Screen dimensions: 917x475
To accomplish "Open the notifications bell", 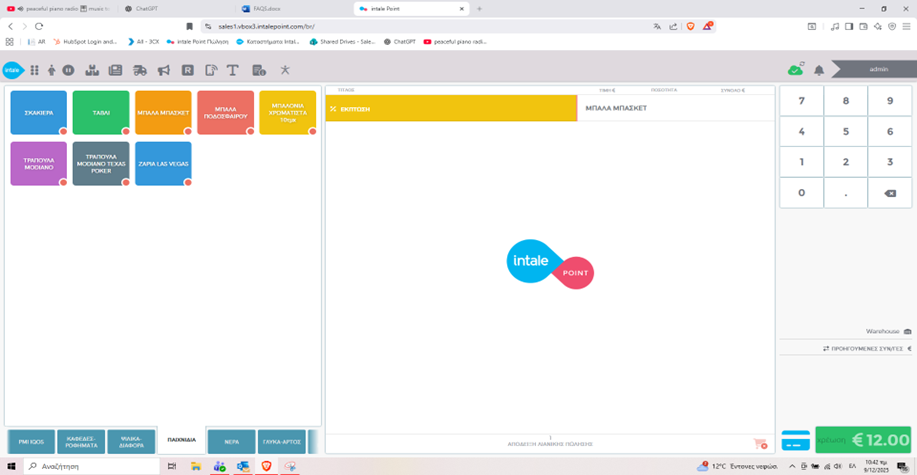I will coord(819,70).
